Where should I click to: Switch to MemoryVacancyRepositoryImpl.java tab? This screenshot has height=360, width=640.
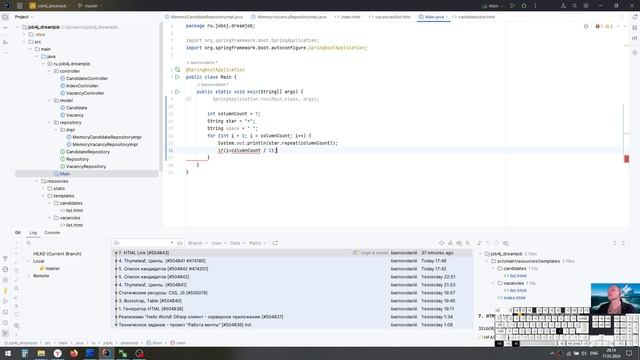[289, 17]
